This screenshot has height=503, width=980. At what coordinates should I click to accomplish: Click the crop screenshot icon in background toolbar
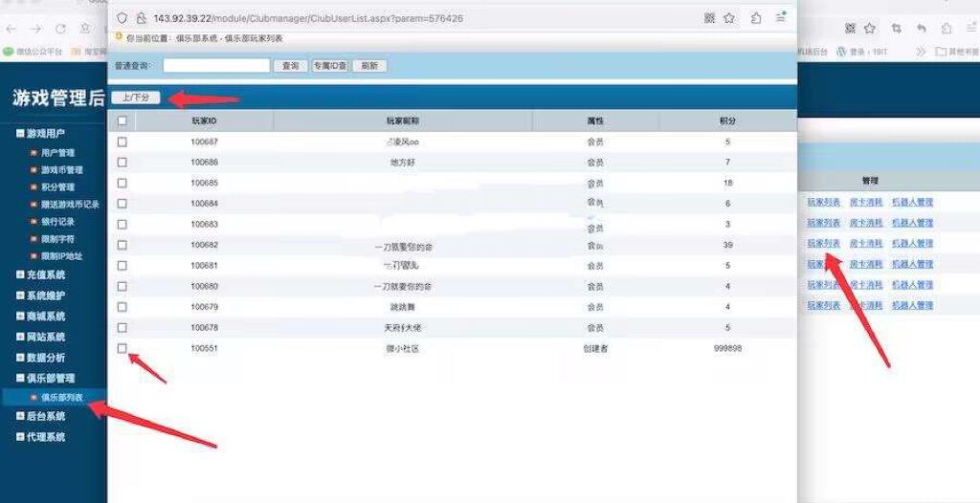point(896,29)
